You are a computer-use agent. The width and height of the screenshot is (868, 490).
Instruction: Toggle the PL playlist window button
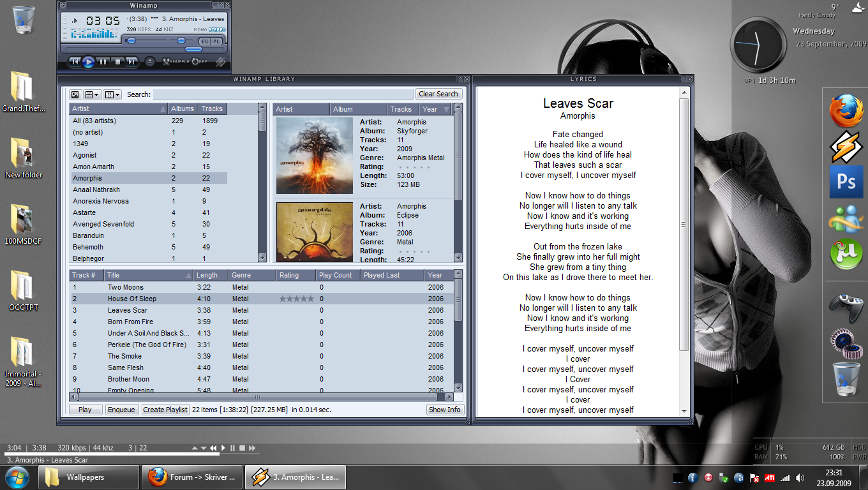(216, 41)
